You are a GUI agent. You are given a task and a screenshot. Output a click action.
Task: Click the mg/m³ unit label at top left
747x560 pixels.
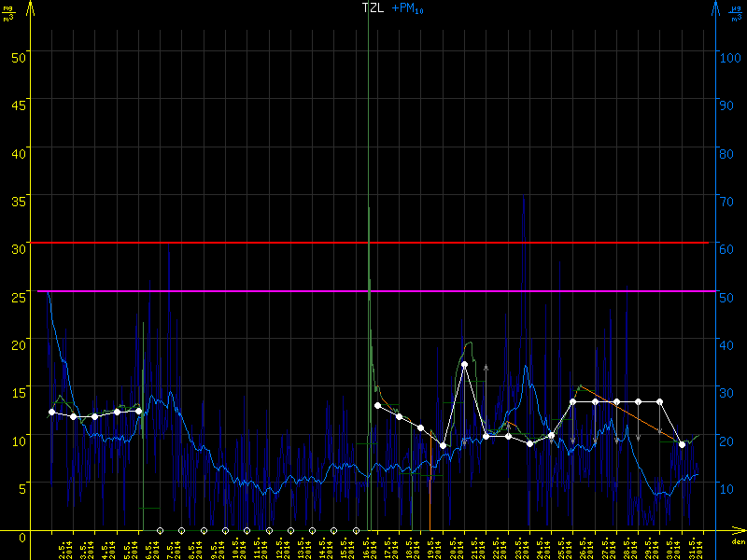9,12
